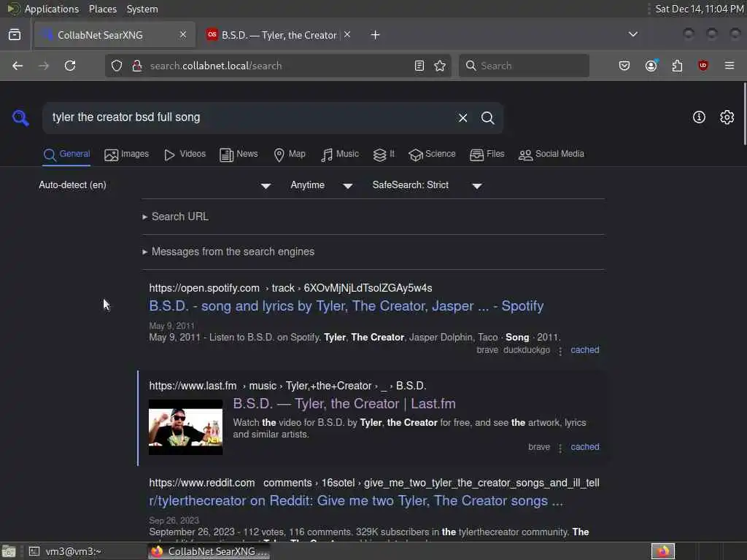The width and height of the screenshot is (747, 560).
Task: Open extensions puzzle icon
Action: 677,66
